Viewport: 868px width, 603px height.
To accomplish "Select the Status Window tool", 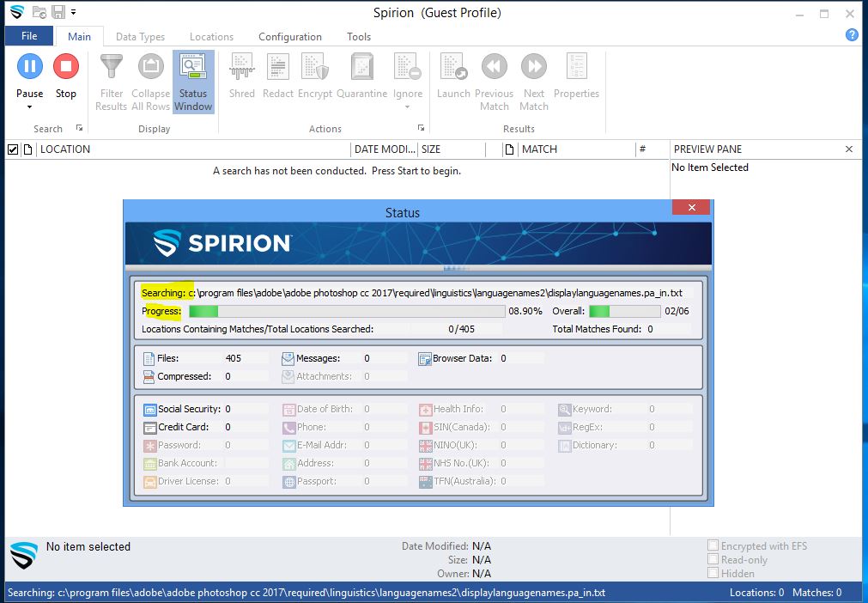I will 193,82.
